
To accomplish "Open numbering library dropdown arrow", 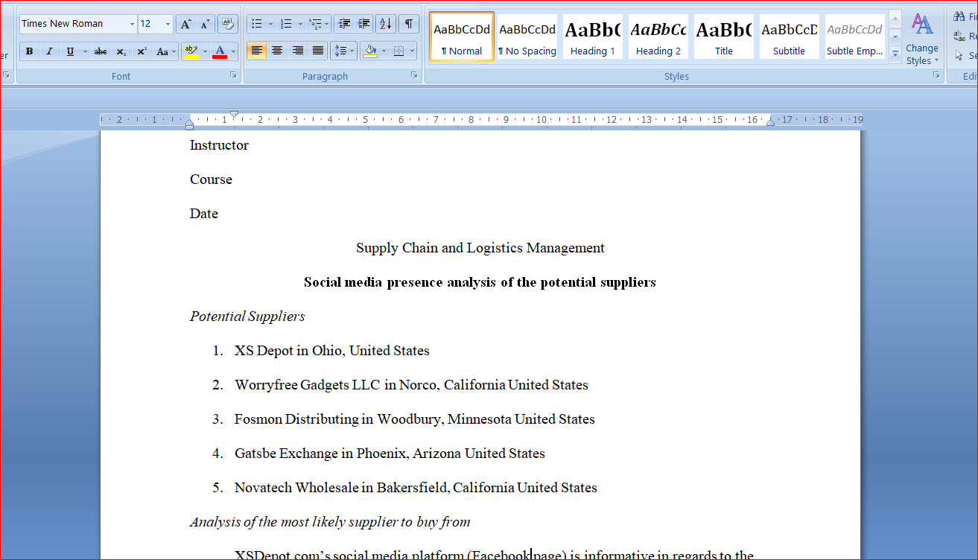I will [300, 24].
